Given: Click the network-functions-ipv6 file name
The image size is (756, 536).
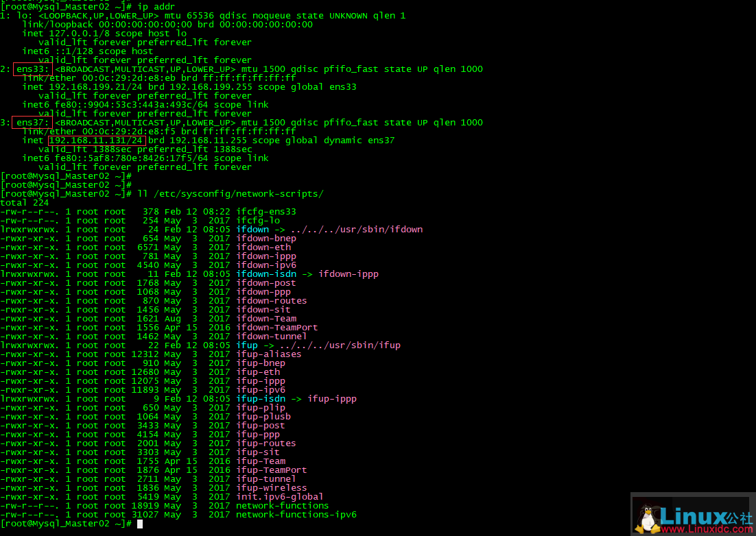Looking at the screenshot, I should [x=296, y=514].
